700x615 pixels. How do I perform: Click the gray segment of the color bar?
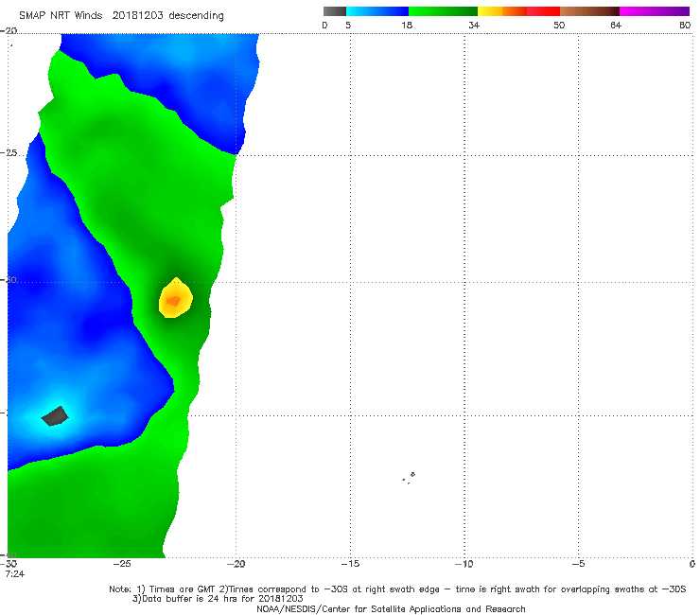pos(335,11)
